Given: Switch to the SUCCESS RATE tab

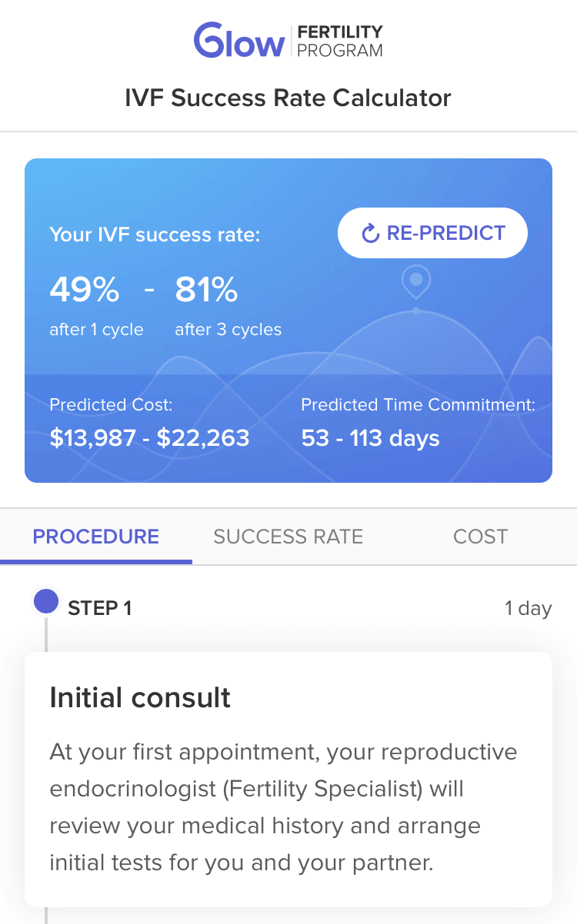Looking at the screenshot, I should click(x=288, y=537).
